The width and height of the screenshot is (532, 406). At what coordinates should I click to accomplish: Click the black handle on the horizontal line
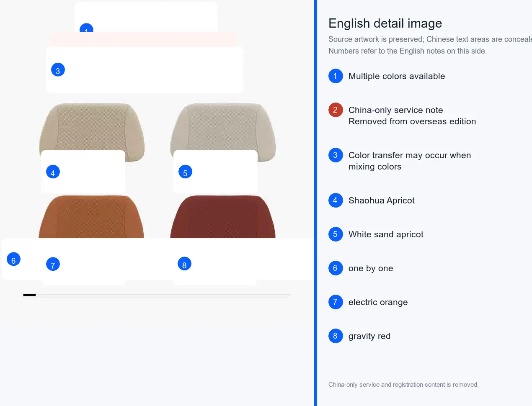pyautogui.click(x=29, y=295)
